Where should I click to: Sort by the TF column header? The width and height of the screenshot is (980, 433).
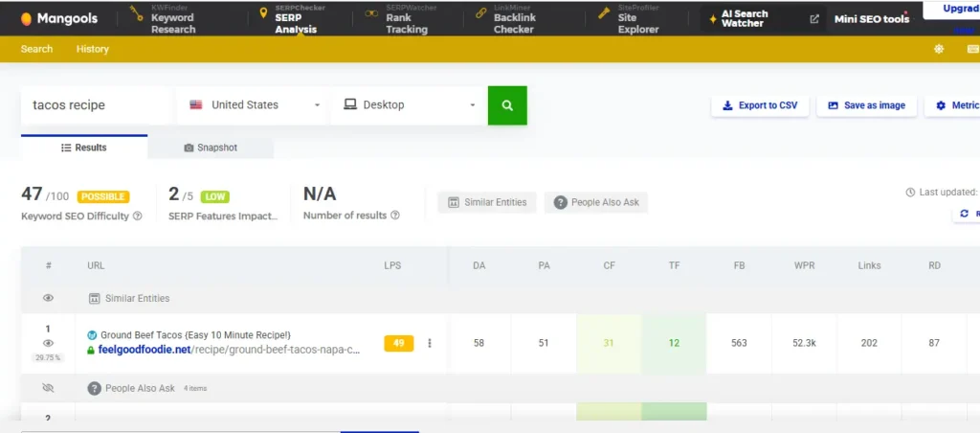[675, 265]
